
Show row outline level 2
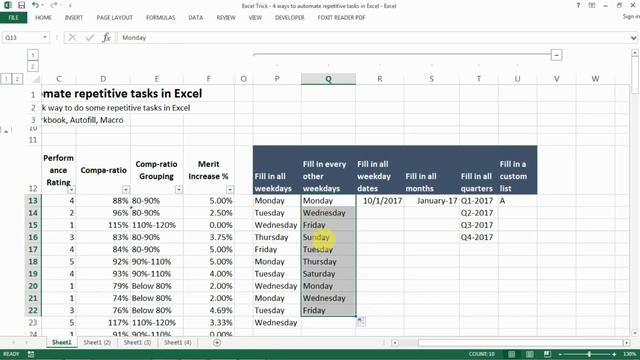17,79
